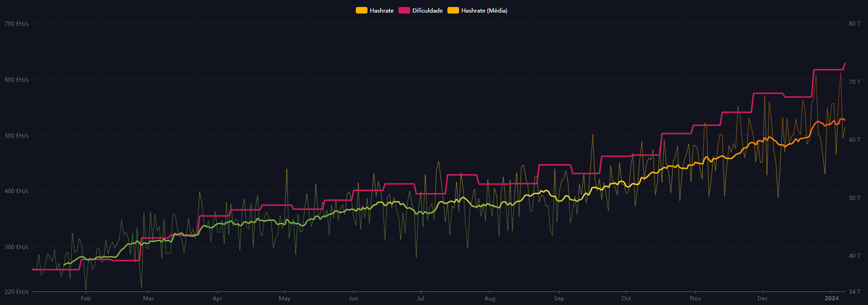Hide the raw Hashrate series via legend text

coord(382,10)
